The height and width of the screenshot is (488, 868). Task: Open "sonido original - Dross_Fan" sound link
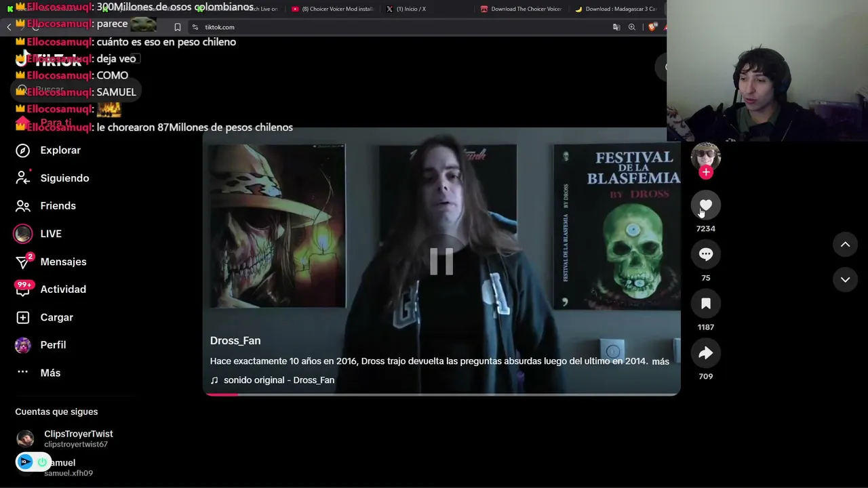[x=279, y=380]
